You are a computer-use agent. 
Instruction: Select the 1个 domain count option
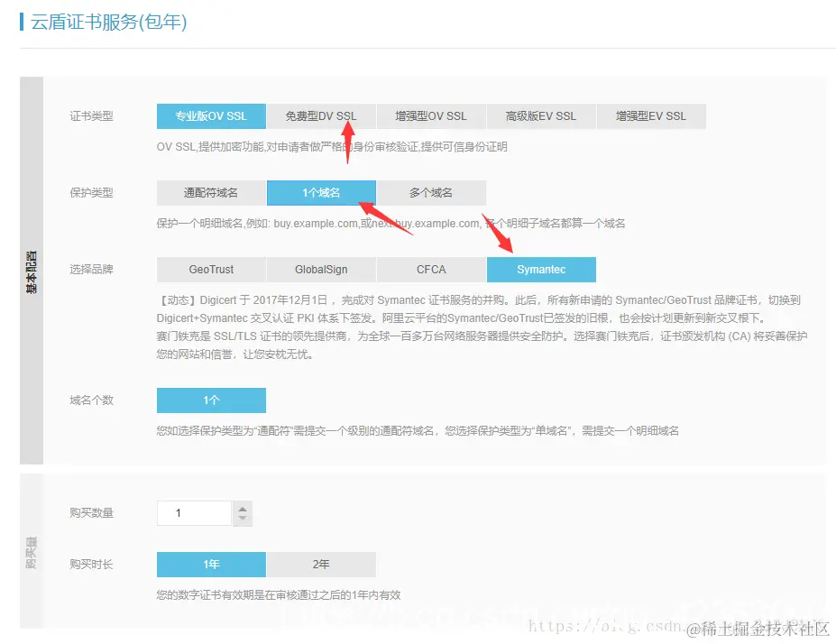pyautogui.click(x=211, y=400)
